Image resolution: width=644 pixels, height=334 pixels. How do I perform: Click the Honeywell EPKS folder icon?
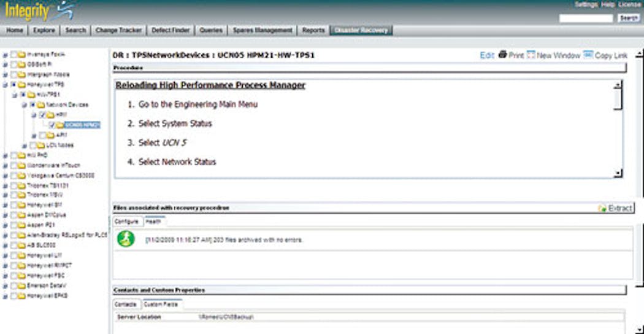[x=21, y=296]
